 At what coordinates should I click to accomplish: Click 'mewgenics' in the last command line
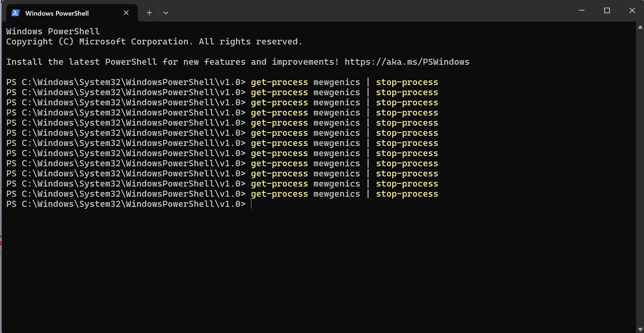click(337, 194)
